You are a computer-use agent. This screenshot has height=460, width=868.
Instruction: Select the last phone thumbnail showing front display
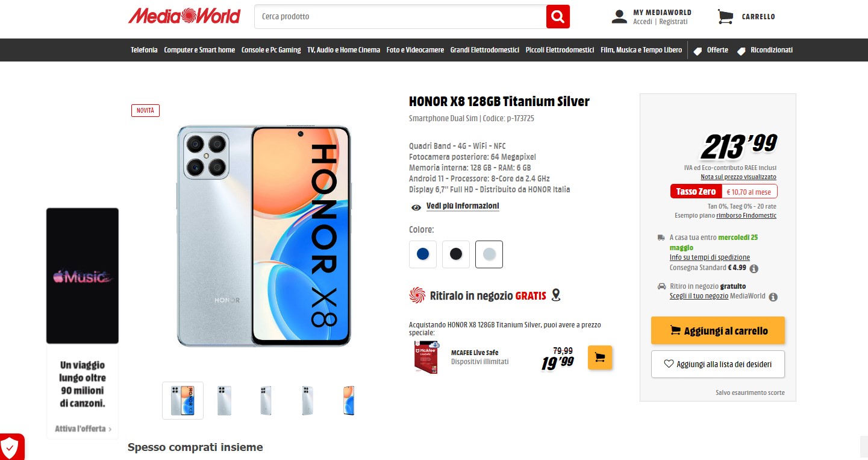point(349,400)
